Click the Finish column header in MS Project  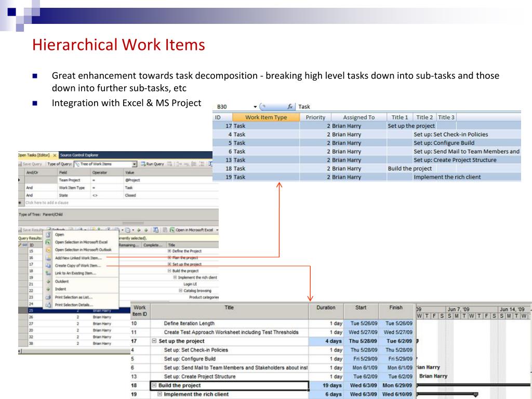[396, 311]
